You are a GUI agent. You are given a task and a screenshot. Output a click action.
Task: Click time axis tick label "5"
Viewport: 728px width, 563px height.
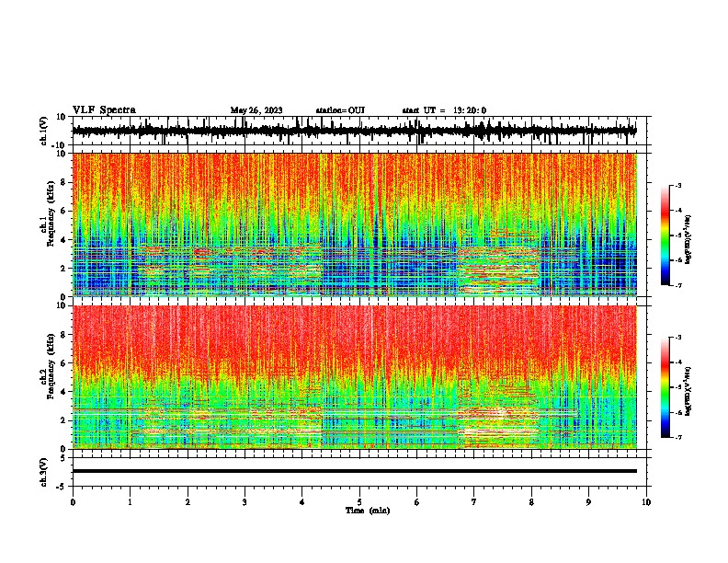pyautogui.click(x=359, y=502)
